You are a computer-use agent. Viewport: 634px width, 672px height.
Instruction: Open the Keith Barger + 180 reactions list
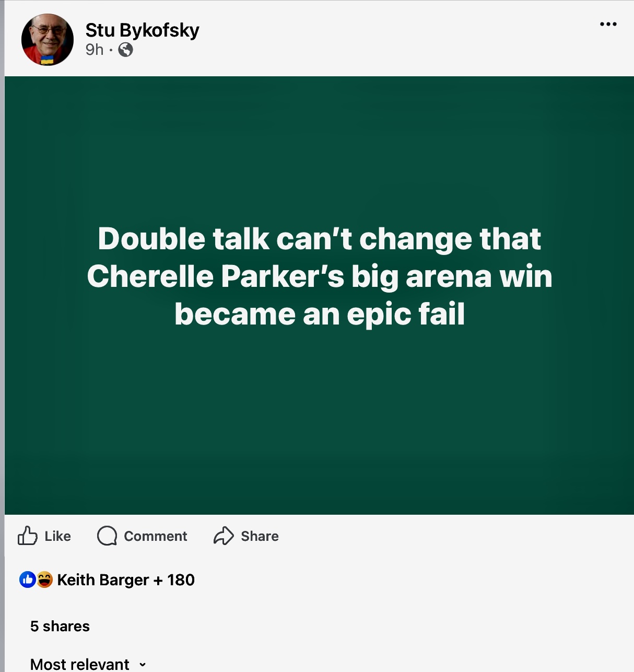[126, 580]
